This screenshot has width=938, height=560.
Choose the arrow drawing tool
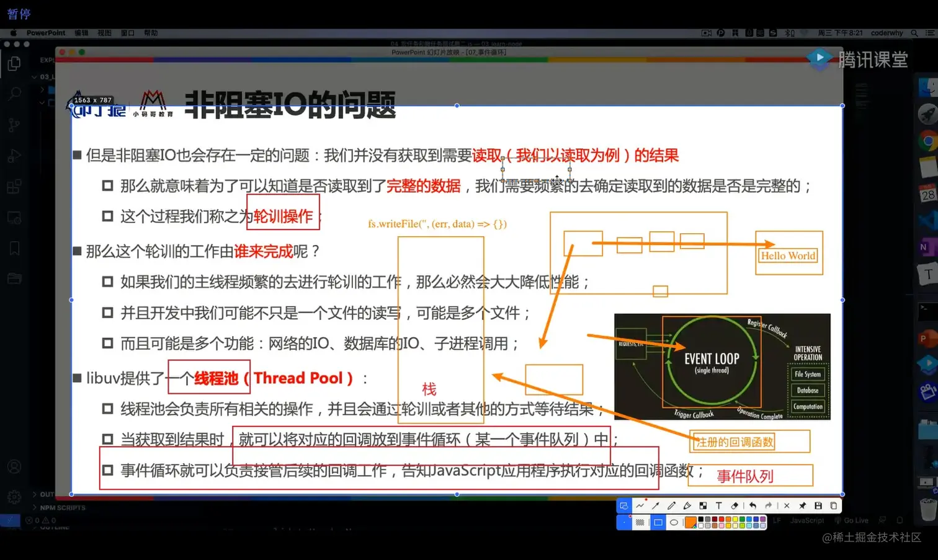(x=656, y=506)
